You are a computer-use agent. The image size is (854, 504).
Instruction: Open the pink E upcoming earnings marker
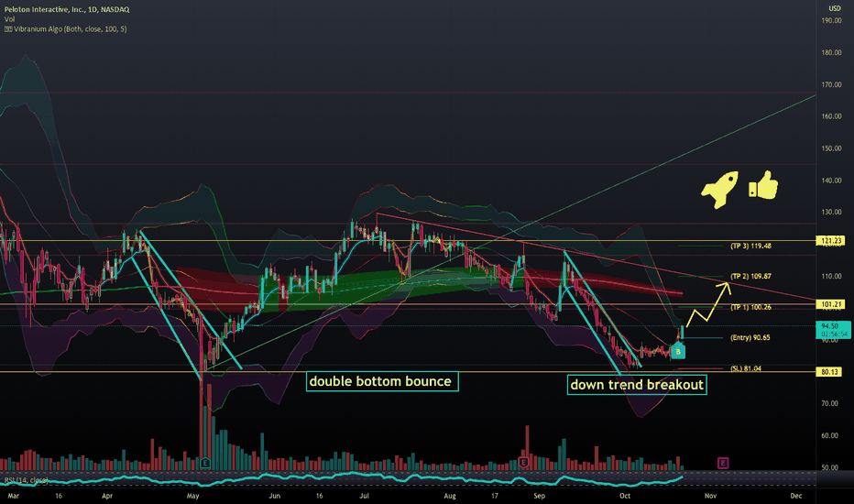(x=723, y=463)
